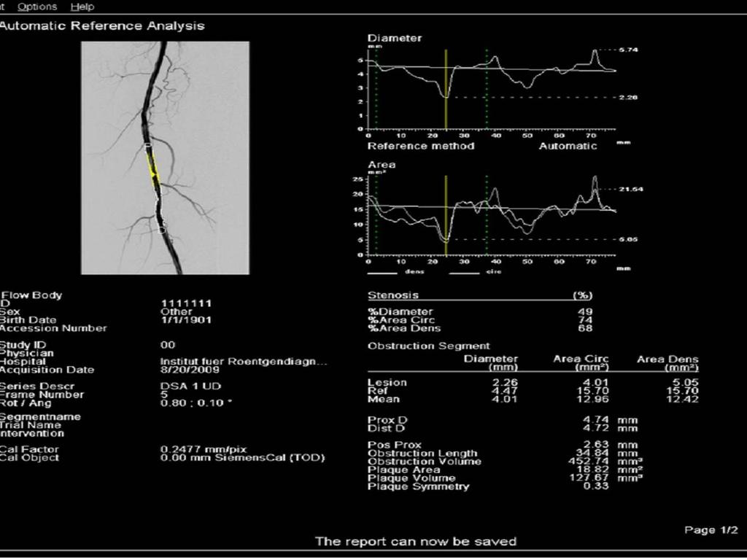This screenshot has height=560, width=747.
Task: Open the Options menu
Action: point(36,7)
